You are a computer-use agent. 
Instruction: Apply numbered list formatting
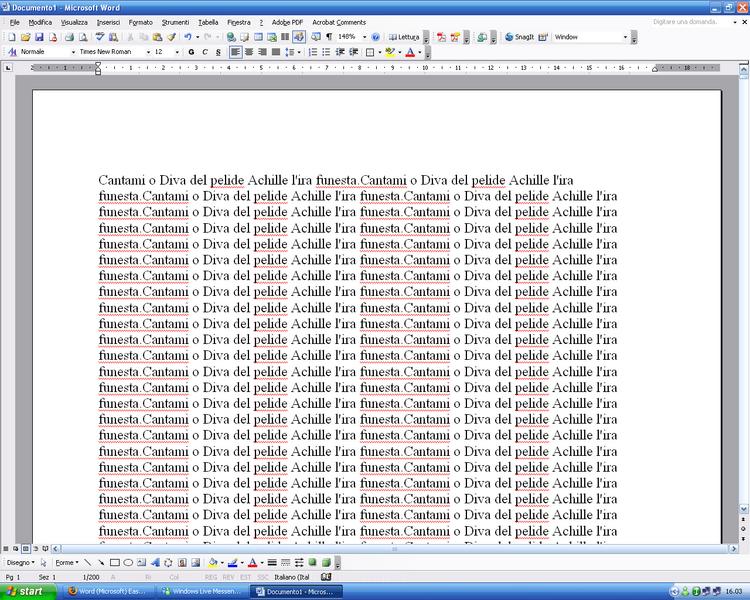(x=313, y=52)
